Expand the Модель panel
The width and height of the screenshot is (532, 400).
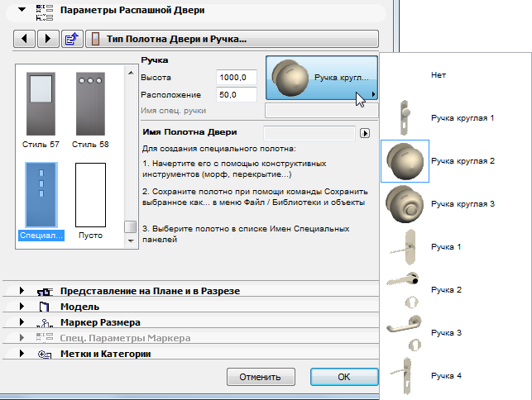22,306
